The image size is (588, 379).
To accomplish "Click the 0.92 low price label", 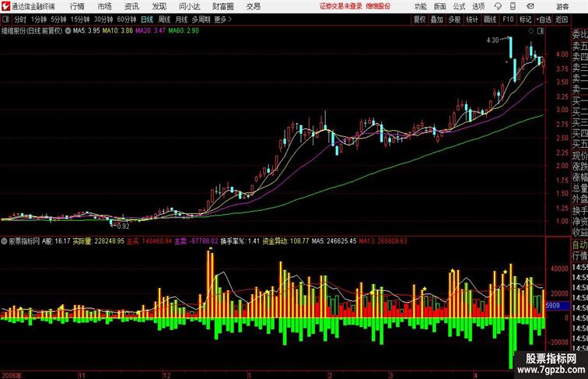I will click(x=123, y=226).
